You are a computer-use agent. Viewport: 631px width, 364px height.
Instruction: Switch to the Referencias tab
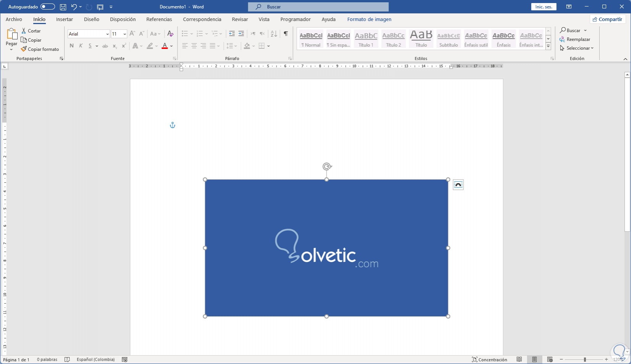tap(159, 19)
